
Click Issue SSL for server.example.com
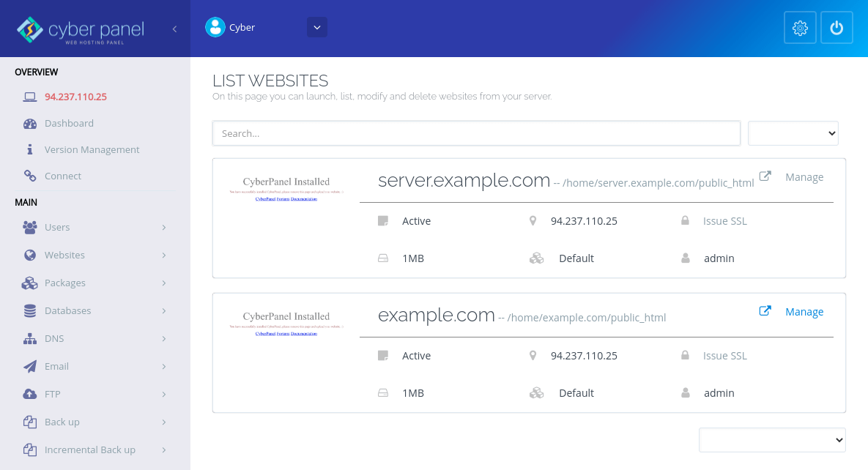(x=724, y=221)
